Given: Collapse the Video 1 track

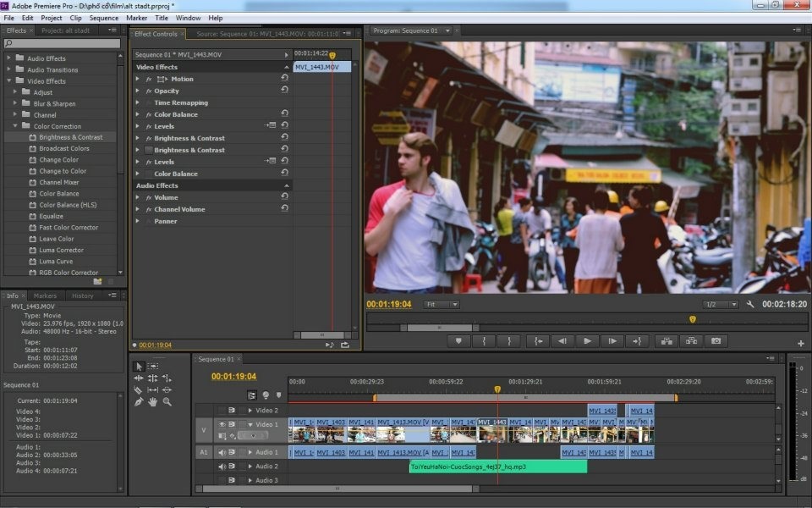Looking at the screenshot, I should coord(250,424).
